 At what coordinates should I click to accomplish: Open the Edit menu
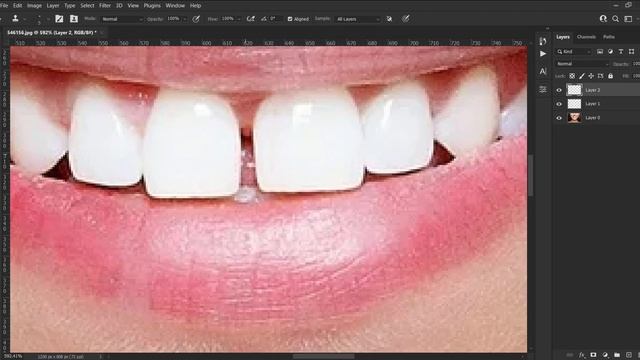(18, 6)
